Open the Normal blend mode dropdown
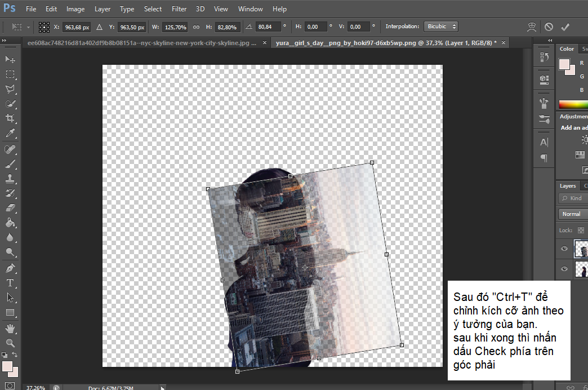 click(x=573, y=214)
